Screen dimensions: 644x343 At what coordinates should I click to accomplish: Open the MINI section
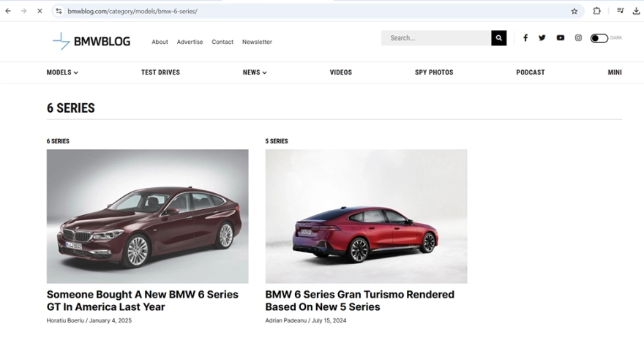pyautogui.click(x=615, y=72)
